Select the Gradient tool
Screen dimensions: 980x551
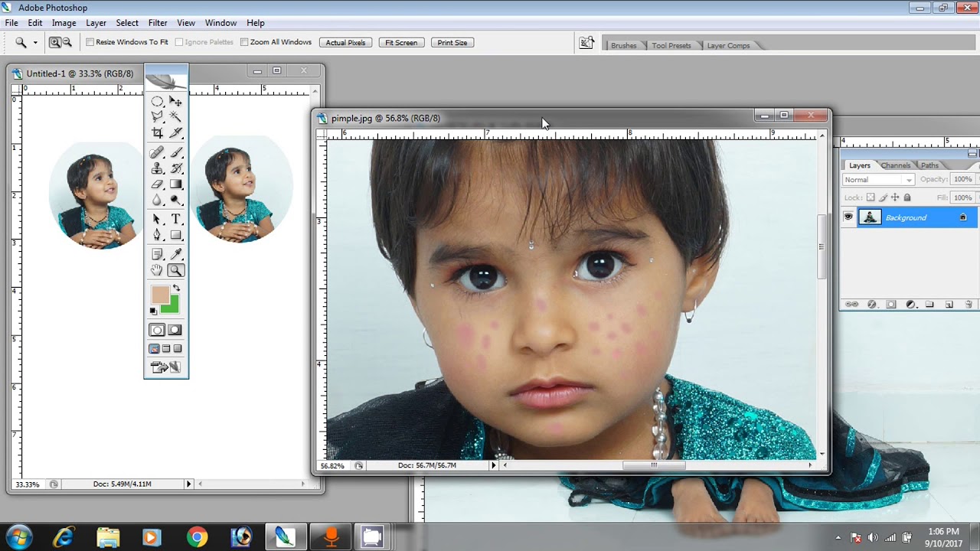point(176,184)
